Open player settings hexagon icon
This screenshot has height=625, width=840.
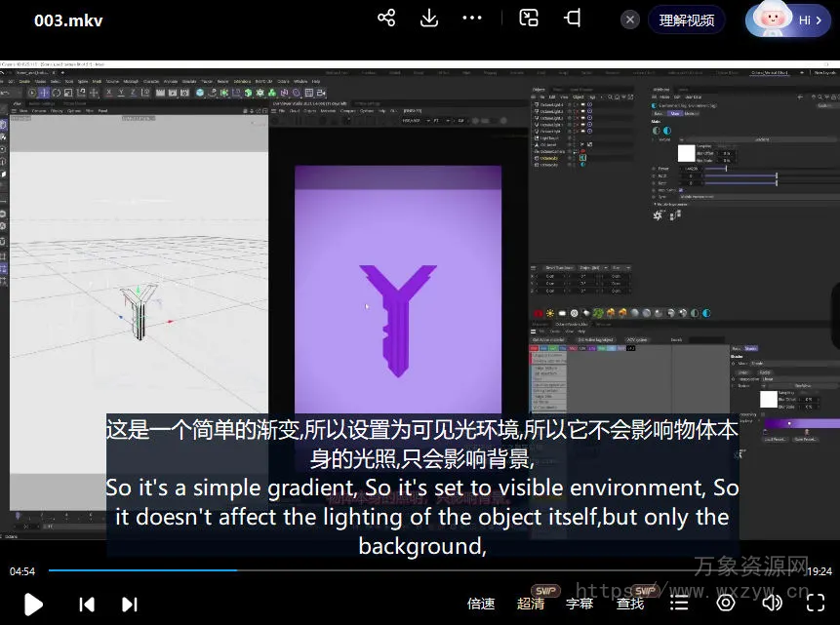coord(725,604)
